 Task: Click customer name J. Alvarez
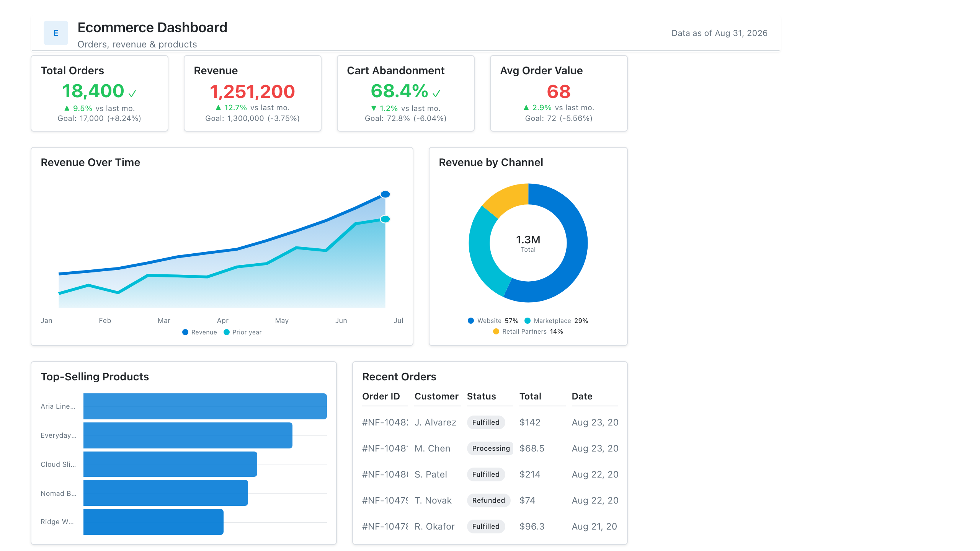click(435, 422)
